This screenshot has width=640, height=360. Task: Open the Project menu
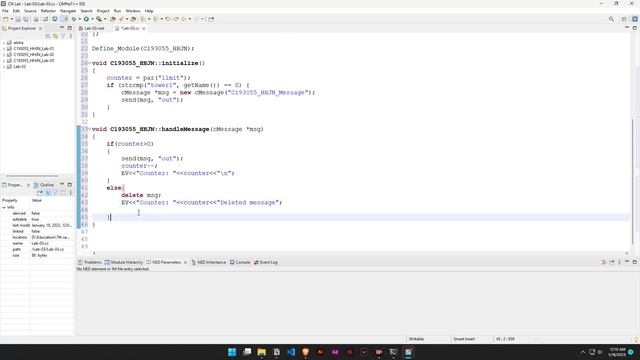103,11
